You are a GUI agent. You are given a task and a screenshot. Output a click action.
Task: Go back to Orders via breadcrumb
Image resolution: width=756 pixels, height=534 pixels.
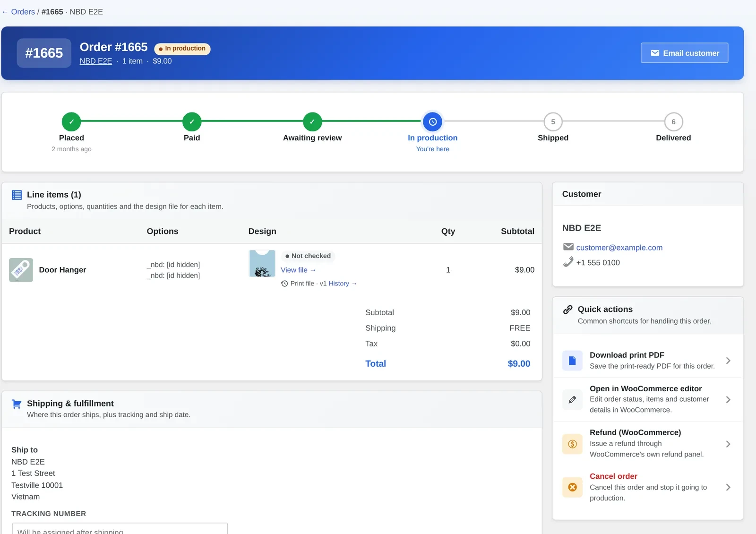coord(23,12)
